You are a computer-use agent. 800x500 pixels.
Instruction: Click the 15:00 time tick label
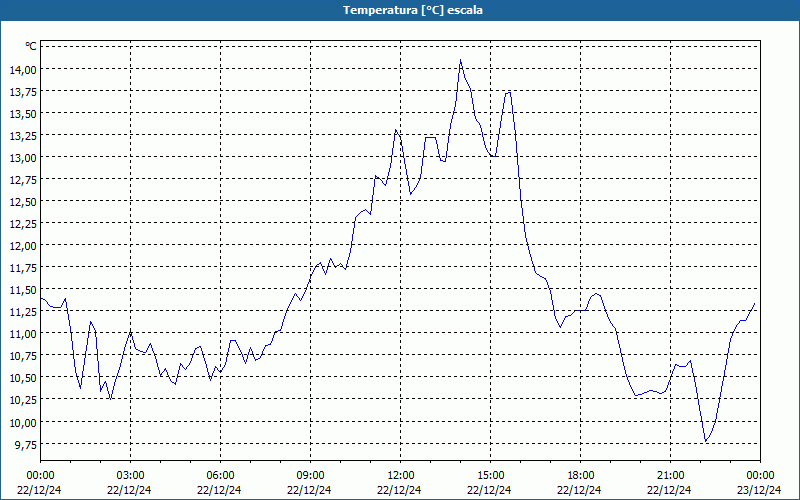(x=490, y=476)
